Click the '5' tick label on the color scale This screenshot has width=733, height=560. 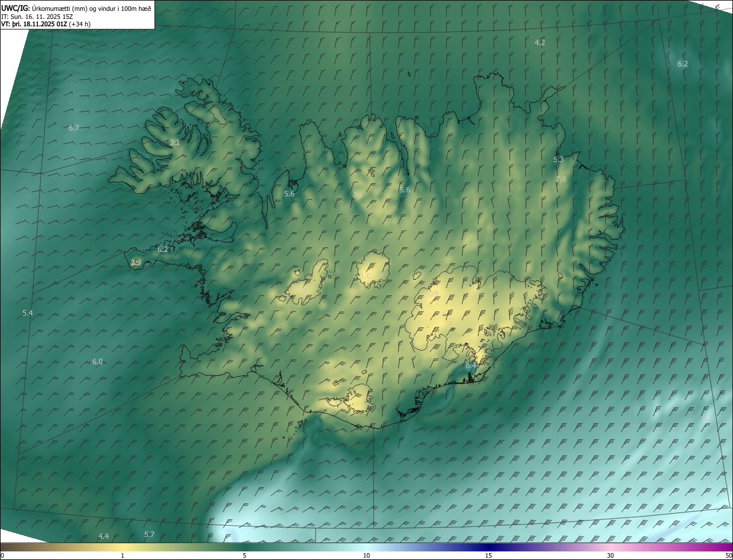(x=245, y=555)
